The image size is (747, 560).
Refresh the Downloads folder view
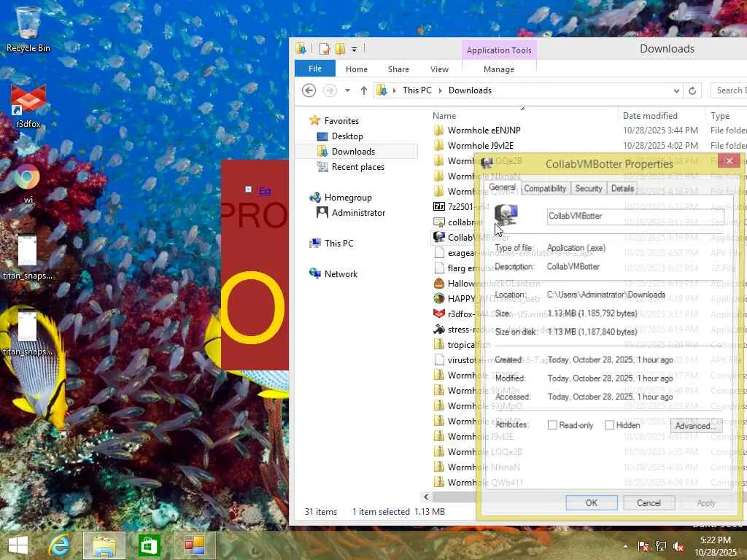tap(692, 90)
